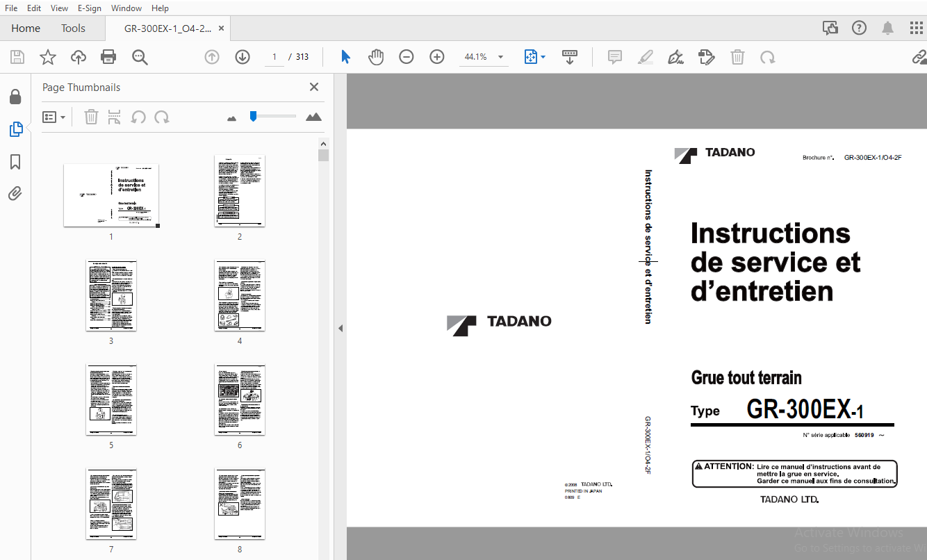Screen dimensions: 927x560
Task: Switch to the Tools tab
Action: pyautogui.click(x=73, y=28)
